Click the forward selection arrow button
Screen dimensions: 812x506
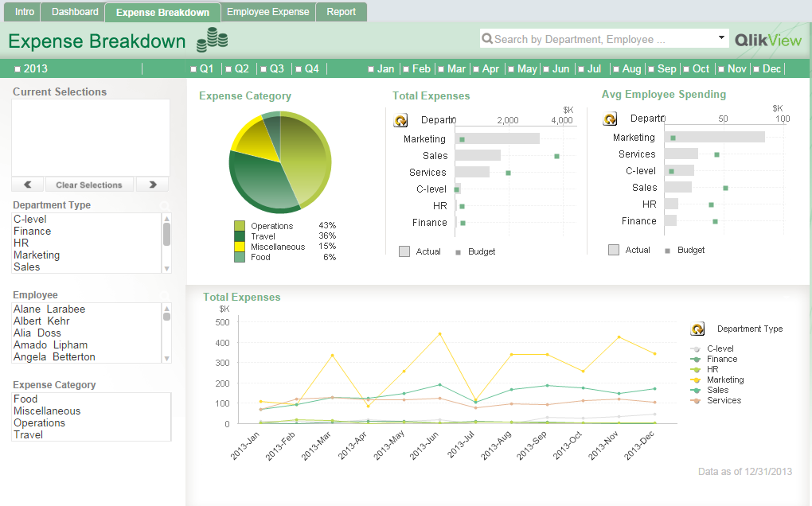[151, 184]
